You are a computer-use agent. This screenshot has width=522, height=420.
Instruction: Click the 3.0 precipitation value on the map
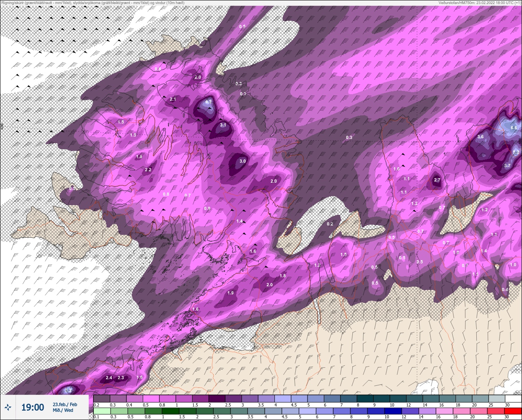click(x=243, y=161)
